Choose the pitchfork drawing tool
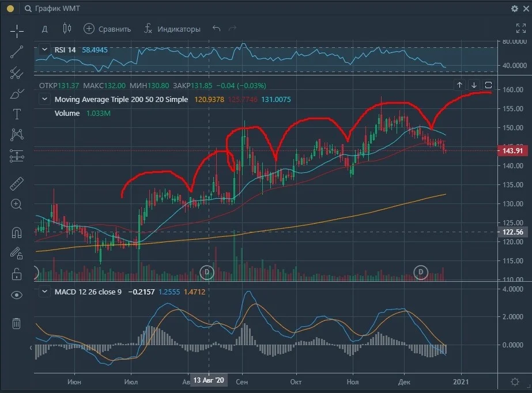Image resolution: width=532 pixels, height=393 pixels. coord(17,73)
